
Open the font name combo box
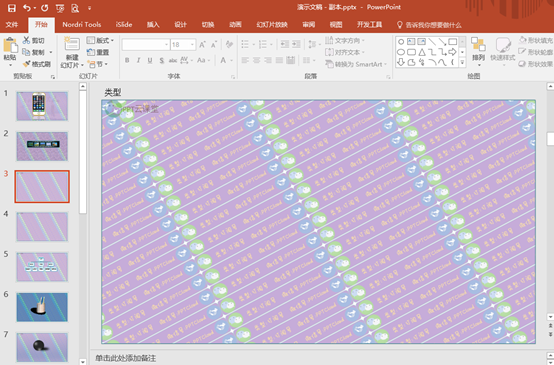(x=146, y=45)
